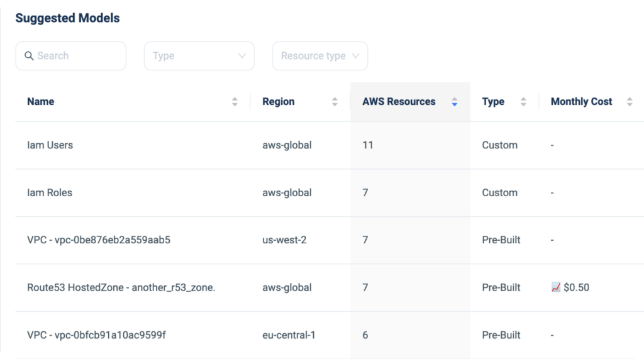
Task: Sort by Name column arrows
Action: [235, 102]
